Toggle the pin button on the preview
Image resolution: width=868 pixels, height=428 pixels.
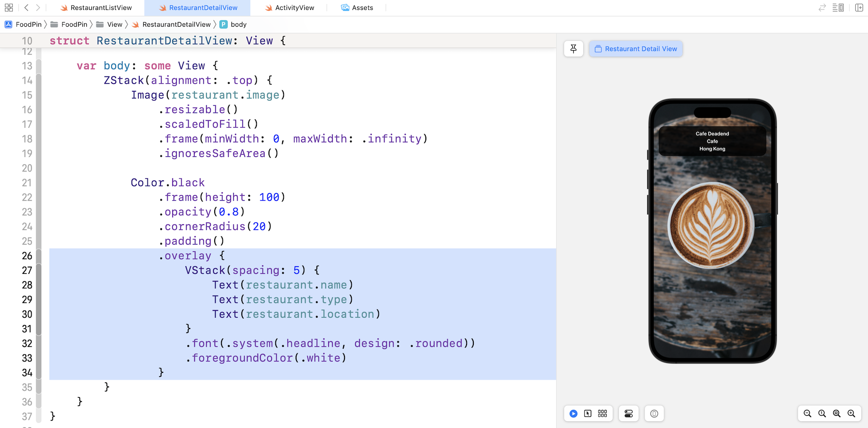point(573,48)
